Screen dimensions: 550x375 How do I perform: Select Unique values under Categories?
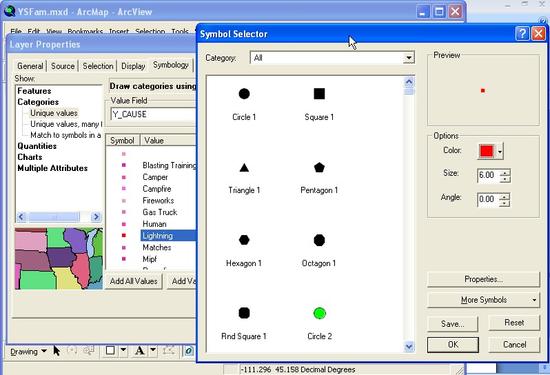[x=54, y=113]
